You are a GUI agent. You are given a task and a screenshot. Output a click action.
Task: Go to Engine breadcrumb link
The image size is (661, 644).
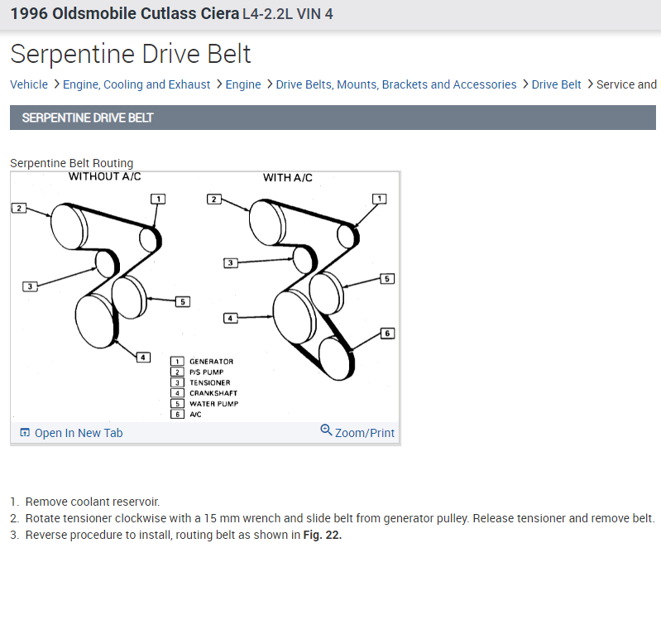pos(243,84)
